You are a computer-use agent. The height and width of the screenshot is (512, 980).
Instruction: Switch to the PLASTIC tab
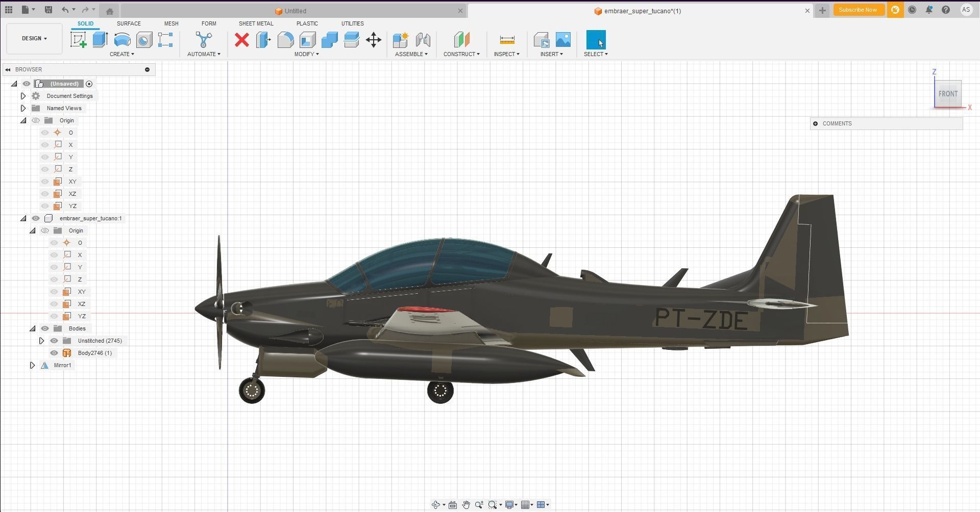coord(307,23)
